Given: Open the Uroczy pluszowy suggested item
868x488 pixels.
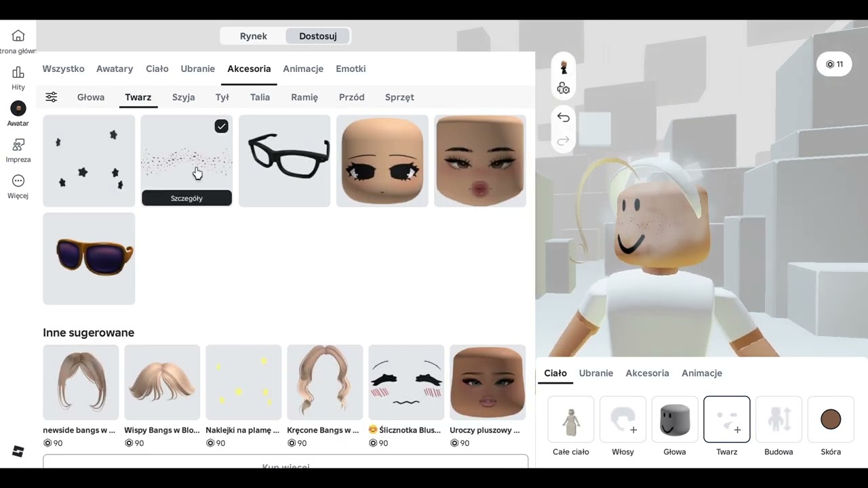Looking at the screenshot, I should (488, 382).
